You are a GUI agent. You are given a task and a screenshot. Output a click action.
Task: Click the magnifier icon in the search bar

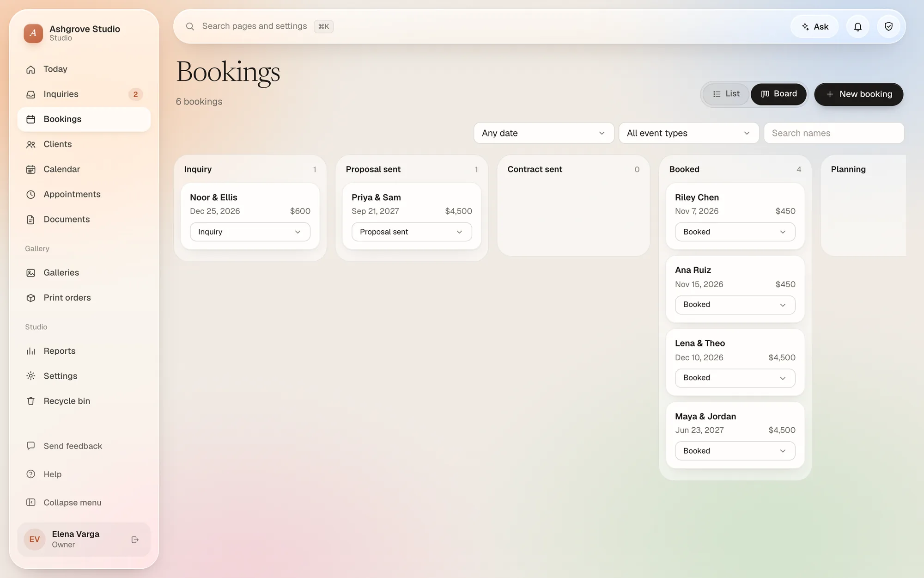[190, 26]
